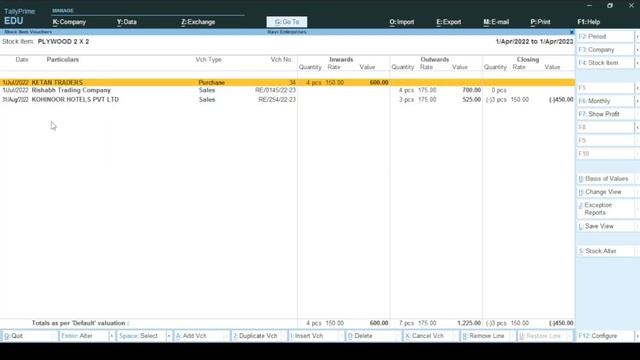
Task: Expand the arrow beside F2: Period
Action: click(637, 37)
